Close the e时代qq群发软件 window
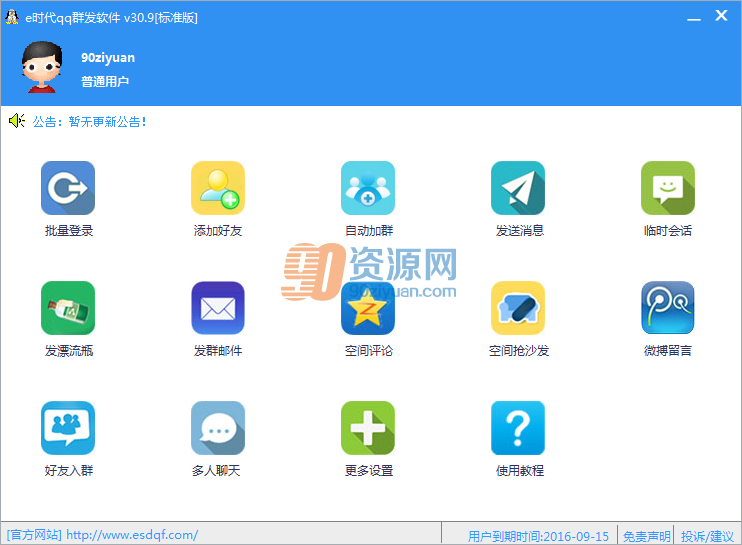742x545 pixels. point(721,16)
